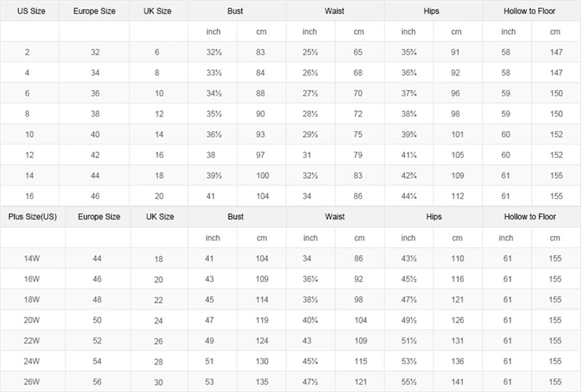This screenshot has width=581, height=392.
Task: Select UK size 30 cell
Action: pyautogui.click(x=158, y=382)
